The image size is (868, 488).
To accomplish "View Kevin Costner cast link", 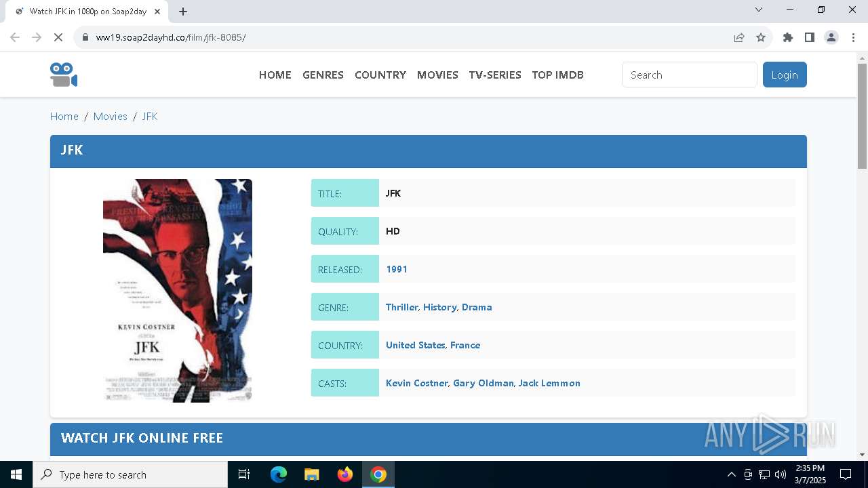I will pyautogui.click(x=417, y=383).
